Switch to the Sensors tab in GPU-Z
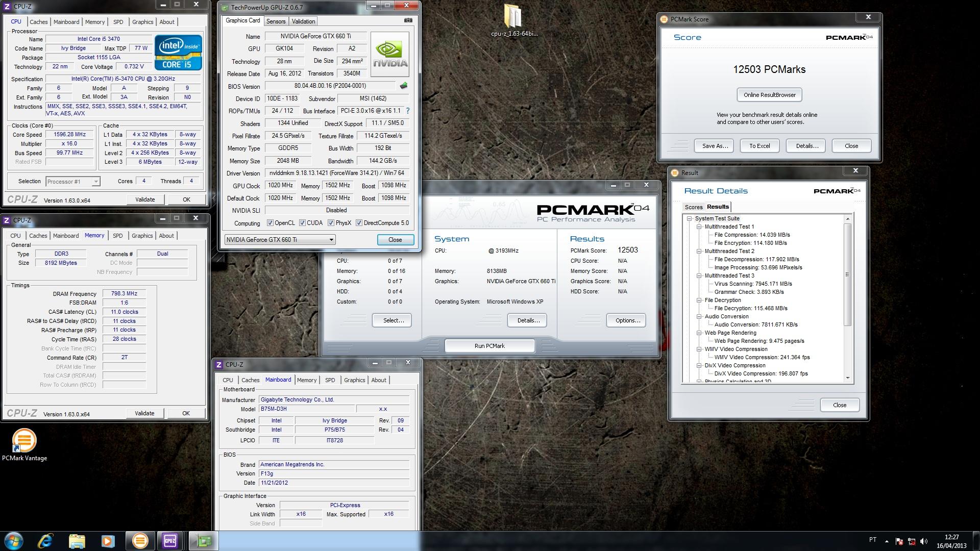This screenshot has height=551, width=980. click(276, 21)
